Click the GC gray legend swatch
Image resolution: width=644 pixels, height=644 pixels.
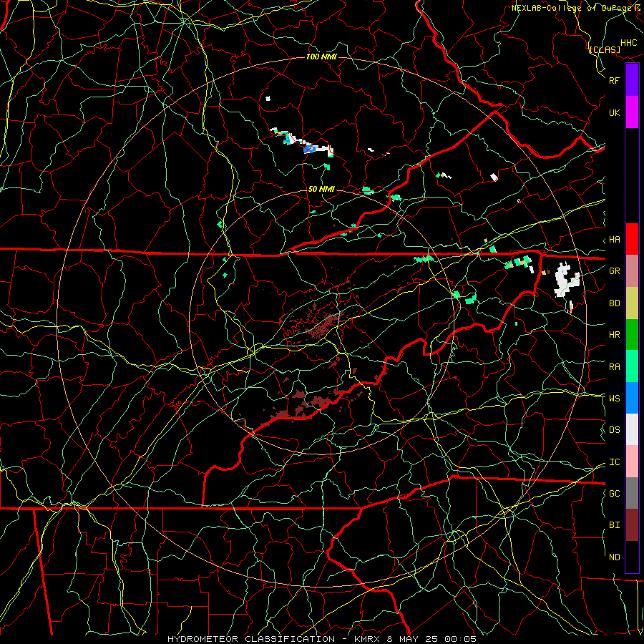(x=632, y=493)
